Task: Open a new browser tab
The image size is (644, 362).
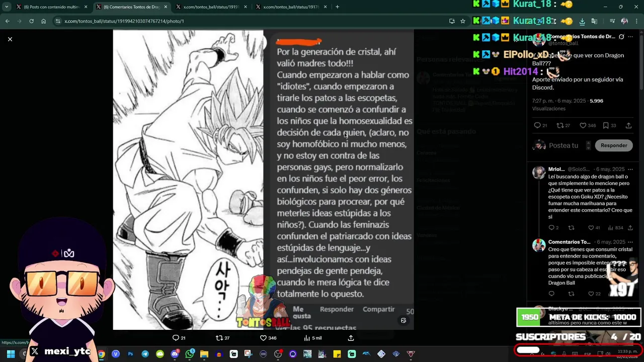Action: [337, 7]
